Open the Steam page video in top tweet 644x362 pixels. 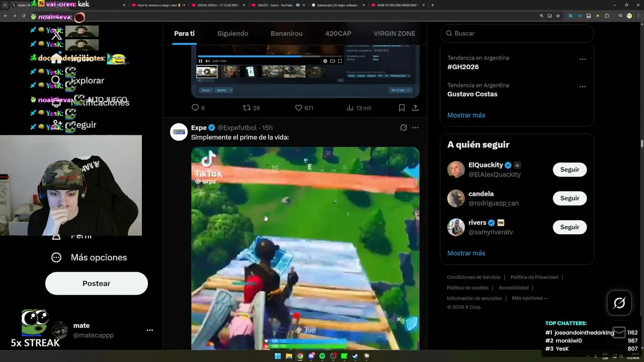pyautogui.click(x=305, y=71)
